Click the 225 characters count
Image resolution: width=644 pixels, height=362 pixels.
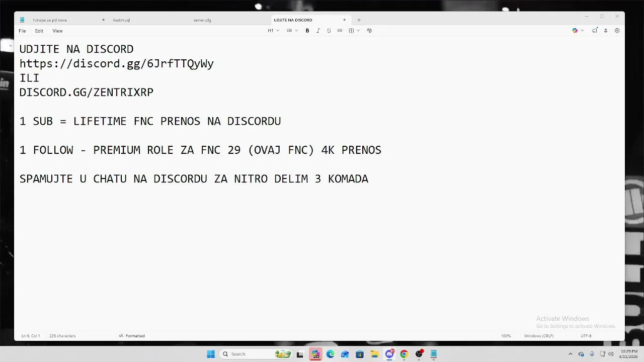pos(62,336)
